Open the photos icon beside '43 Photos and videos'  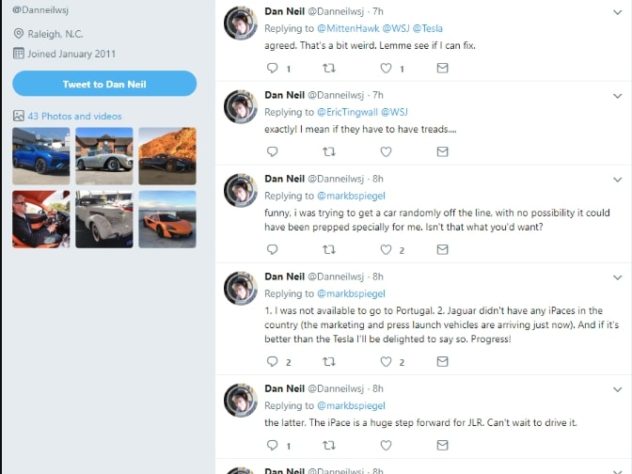[19, 116]
